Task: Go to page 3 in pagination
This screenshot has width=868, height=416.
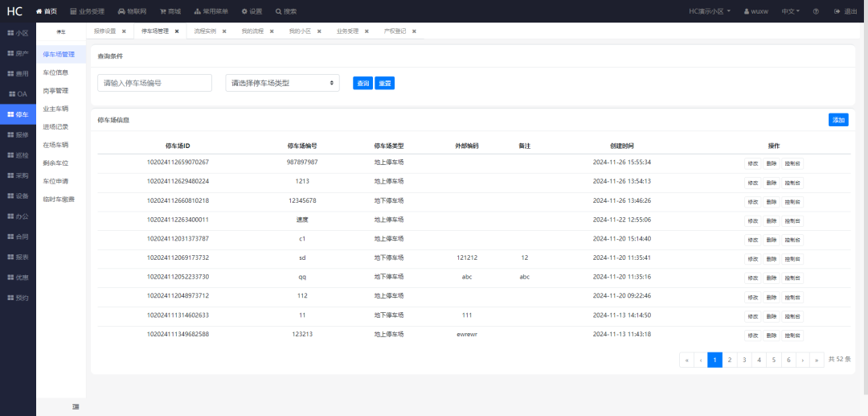Action: 743,360
